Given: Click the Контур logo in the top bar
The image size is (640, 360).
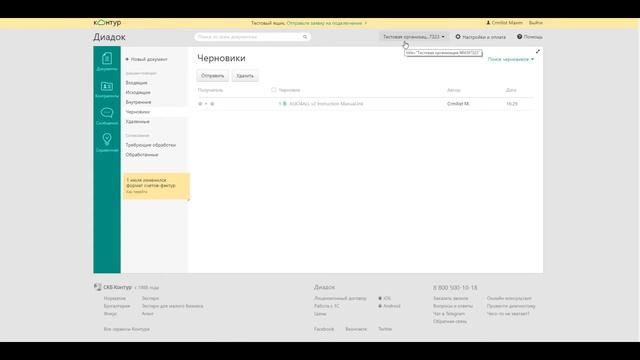Looking at the screenshot, I should click(x=107, y=23).
